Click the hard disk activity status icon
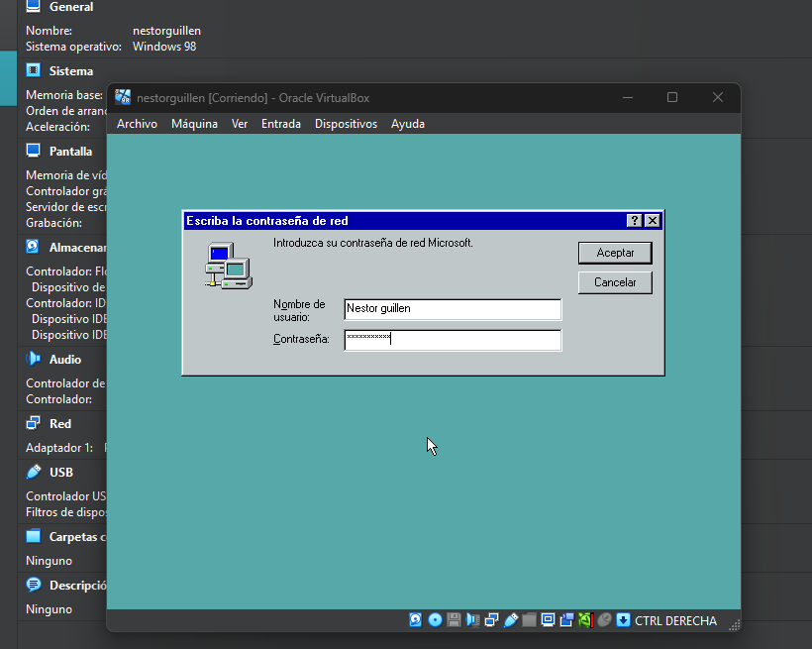This screenshot has height=649, width=812. pos(416,620)
